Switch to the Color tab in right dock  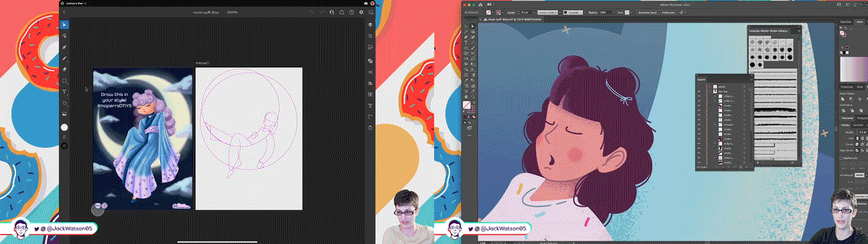(x=860, y=22)
